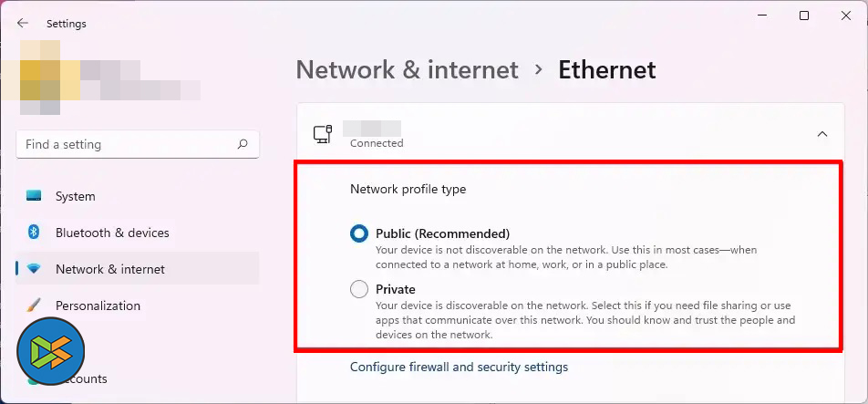Select the Private network profile option
This screenshot has width=868, height=404.
359,289
